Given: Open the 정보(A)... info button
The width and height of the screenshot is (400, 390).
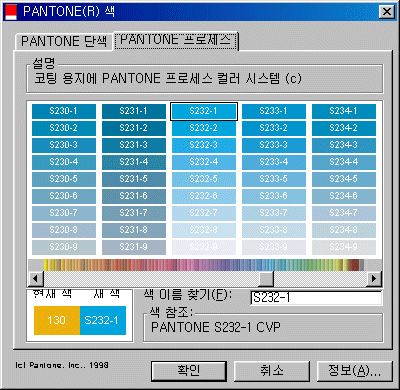Looking at the screenshot, I should click(354, 371).
